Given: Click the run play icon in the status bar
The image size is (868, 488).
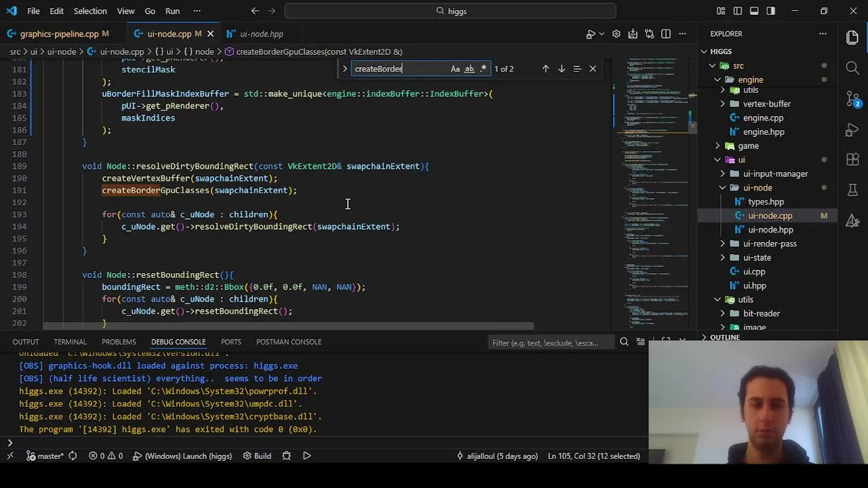Looking at the screenshot, I should (307, 456).
